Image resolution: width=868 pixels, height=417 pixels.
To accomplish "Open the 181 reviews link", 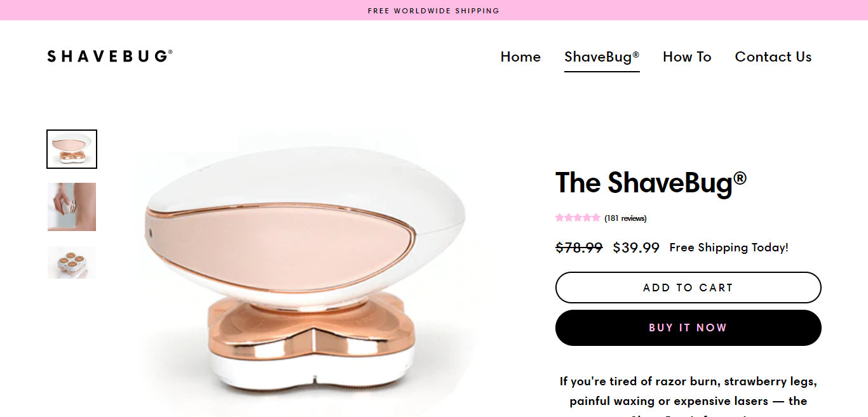I will tap(625, 218).
